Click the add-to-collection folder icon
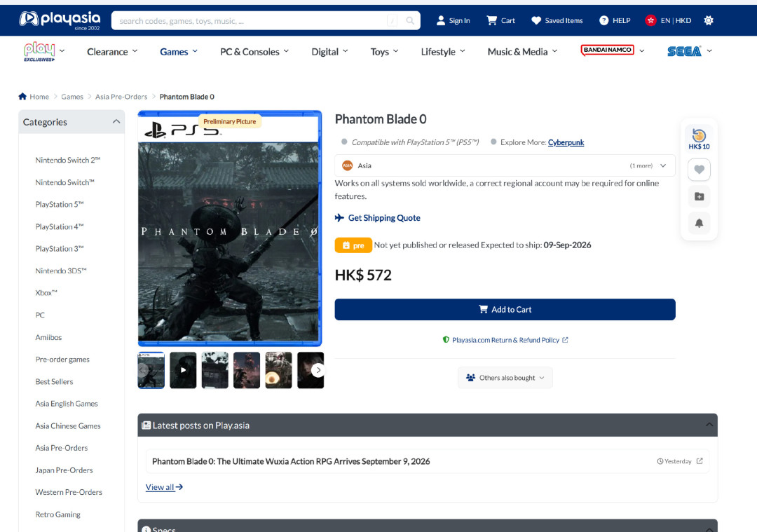Image resolution: width=757 pixels, height=532 pixels. [699, 196]
